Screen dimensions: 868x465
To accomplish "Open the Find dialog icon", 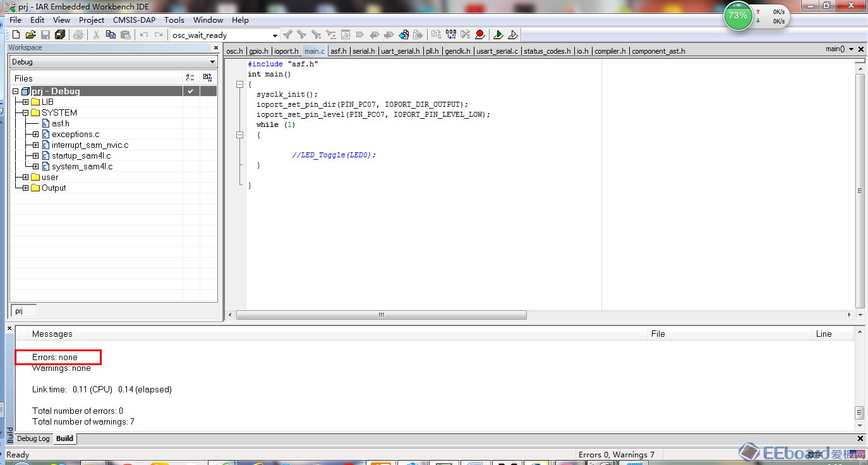I will click(316, 35).
